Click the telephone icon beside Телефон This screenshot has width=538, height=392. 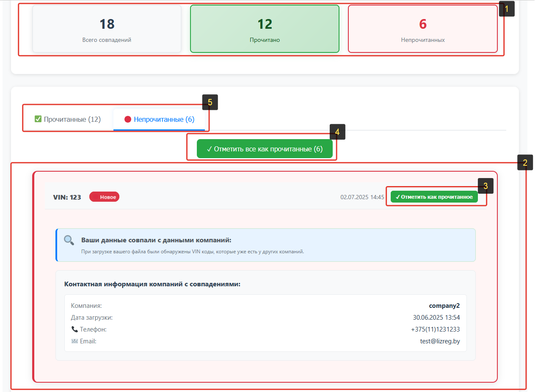tap(74, 329)
